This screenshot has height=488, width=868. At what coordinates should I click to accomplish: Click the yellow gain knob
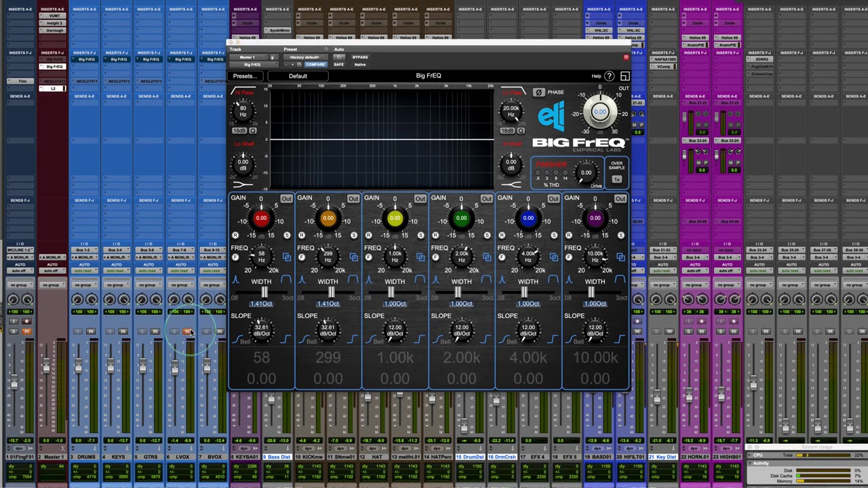395,218
